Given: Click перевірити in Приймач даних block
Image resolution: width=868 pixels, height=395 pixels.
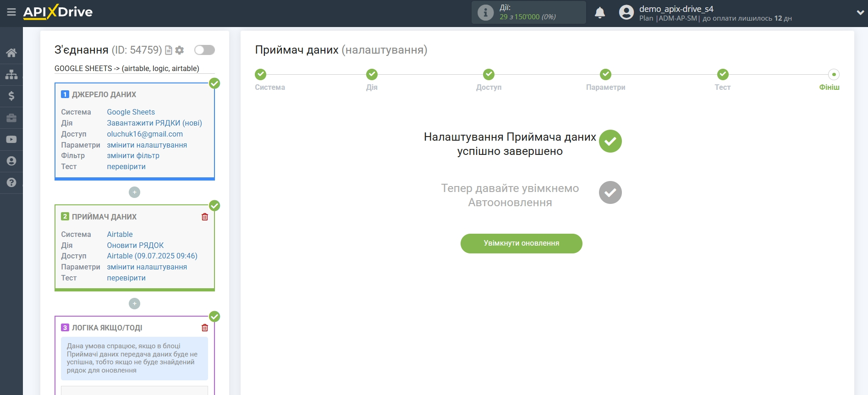Looking at the screenshot, I should (x=126, y=278).
